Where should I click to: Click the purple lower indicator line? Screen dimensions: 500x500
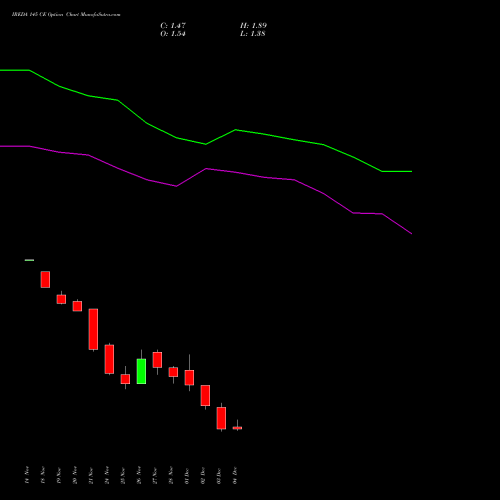(x=206, y=169)
